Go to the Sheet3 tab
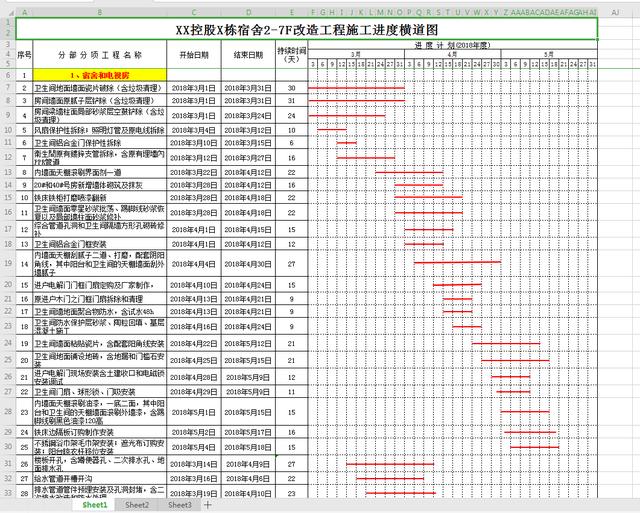The height and width of the screenshot is (513, 640). pos(180,505)
